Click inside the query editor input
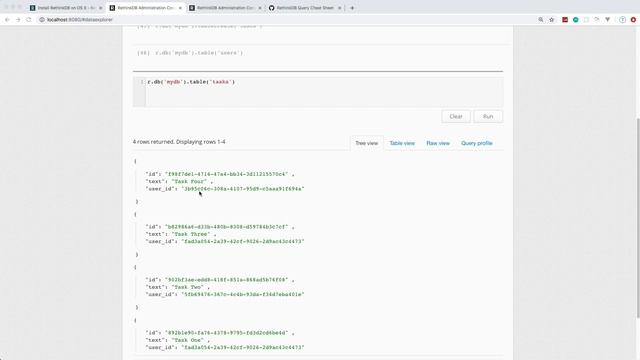The width and height of the screenshot is (640, 360). pyautogui.click(x=324, y=92)
